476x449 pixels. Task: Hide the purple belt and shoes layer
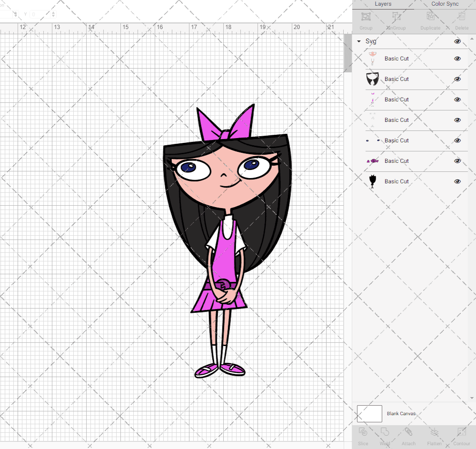(457, 161)
